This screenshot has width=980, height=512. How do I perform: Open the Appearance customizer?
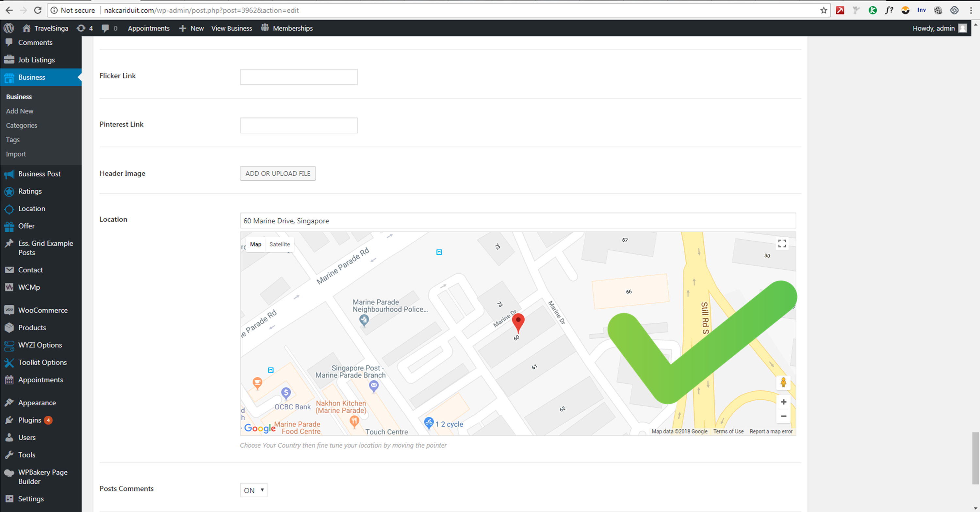(x=37, y=402)
